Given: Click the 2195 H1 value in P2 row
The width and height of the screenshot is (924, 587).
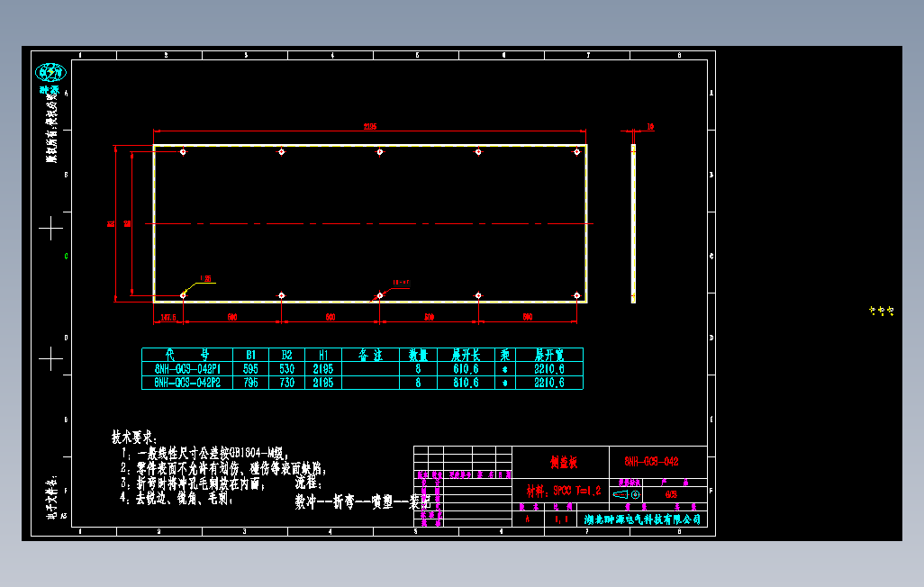Looking at the screenshot, I should pyautogui.click(x=323, y=383).
